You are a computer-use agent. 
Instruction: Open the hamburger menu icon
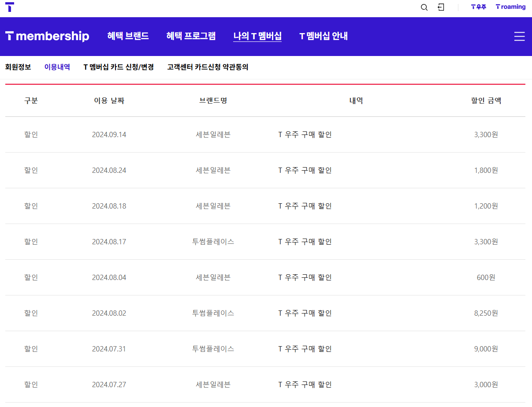tap(520, 37)
